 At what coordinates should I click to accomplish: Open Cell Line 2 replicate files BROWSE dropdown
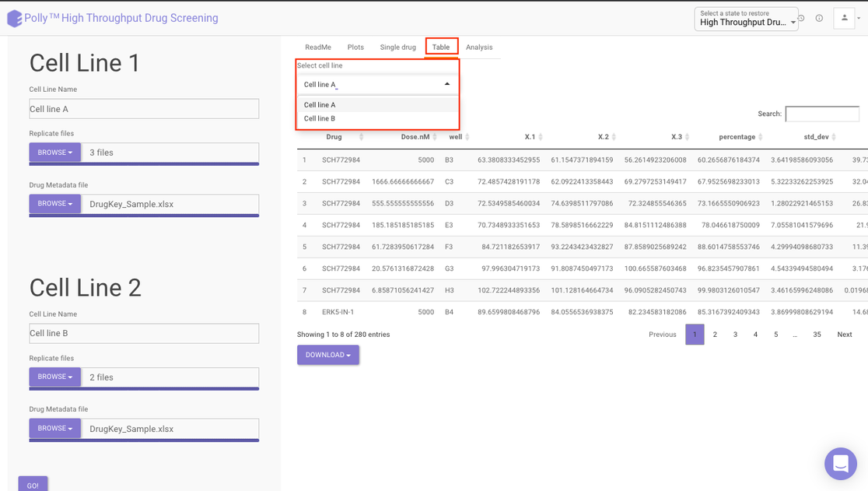[54, 377]
